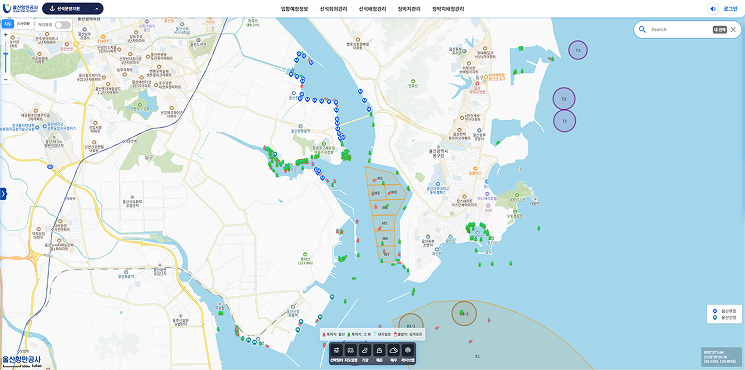Open the fourth tool, with the bag icon, in the bottom toolbar
This screenshot has height=370, width=745.
[379, 354]
